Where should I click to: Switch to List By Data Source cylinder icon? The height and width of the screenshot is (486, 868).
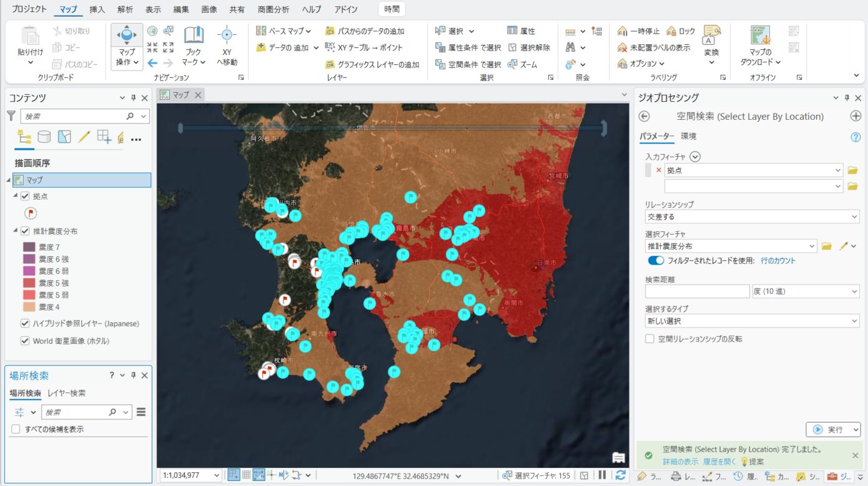[x=44, y=137]
